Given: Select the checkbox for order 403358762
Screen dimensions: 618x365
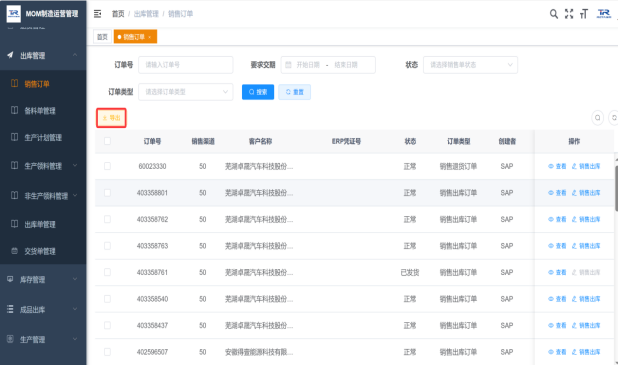Looking at the screenshot, I should (x=107, y=219).
